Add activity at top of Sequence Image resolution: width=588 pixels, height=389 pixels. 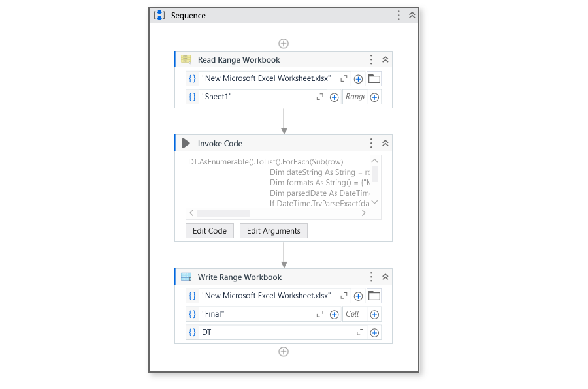point(284,44)
